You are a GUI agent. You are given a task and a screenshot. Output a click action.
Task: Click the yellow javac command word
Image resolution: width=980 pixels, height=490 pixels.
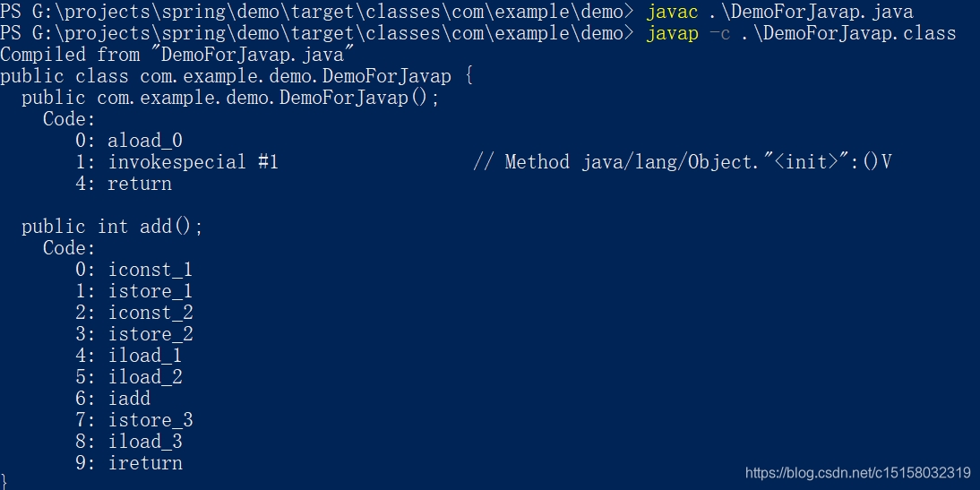(672, 12)
